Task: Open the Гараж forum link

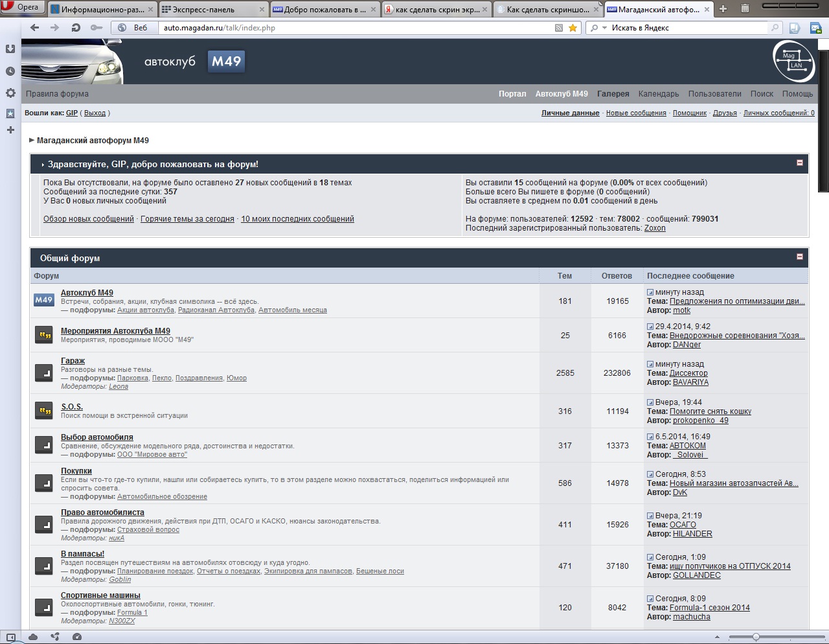Action: [73, 361]
